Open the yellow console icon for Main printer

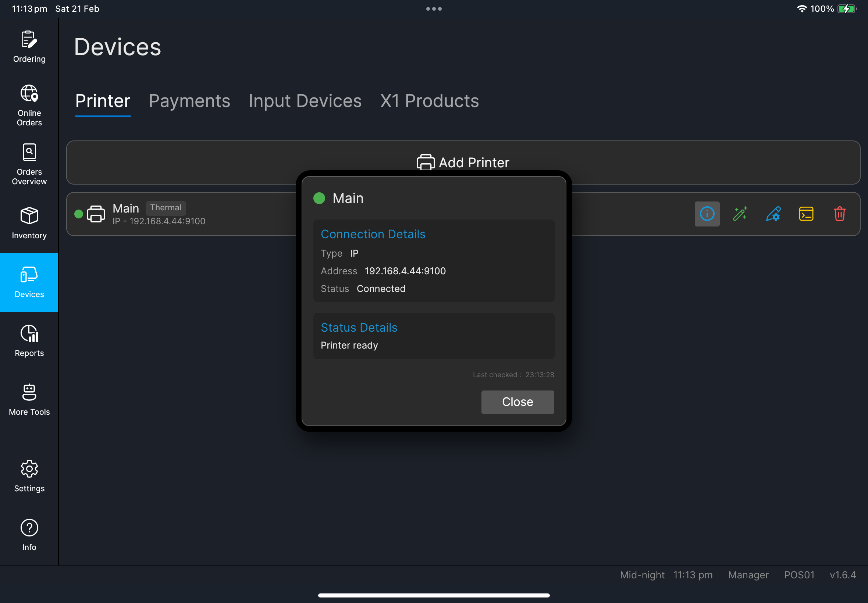coord(806,214)
